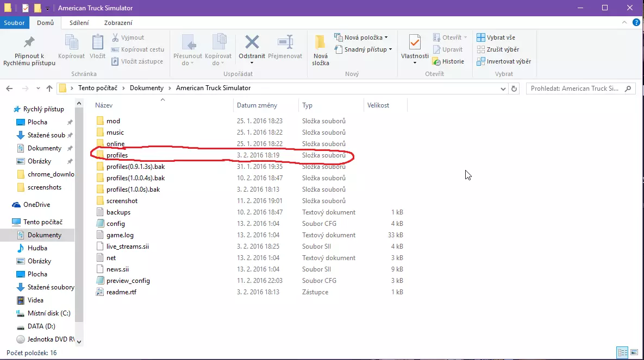Viewport: 644px width, 360px height.
Task: Switch to Sdílení ribbon tab
Action: [x=79, y=23]
